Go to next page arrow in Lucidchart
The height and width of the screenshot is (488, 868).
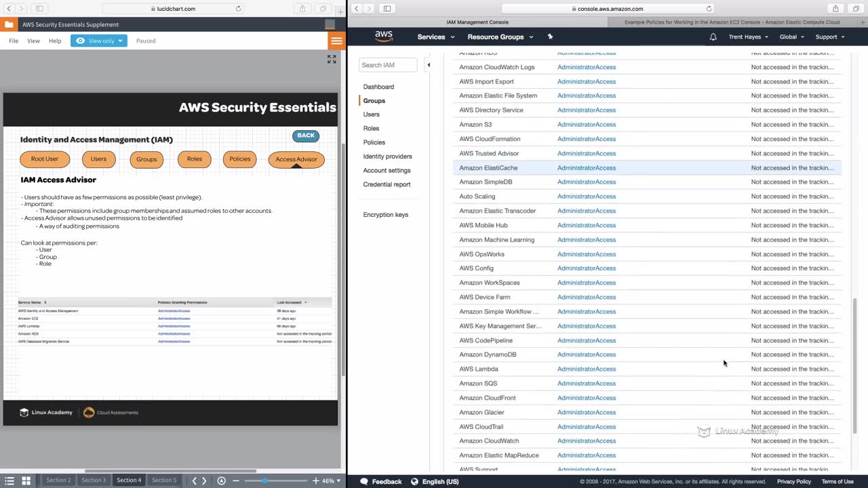[x=204, y=481]
